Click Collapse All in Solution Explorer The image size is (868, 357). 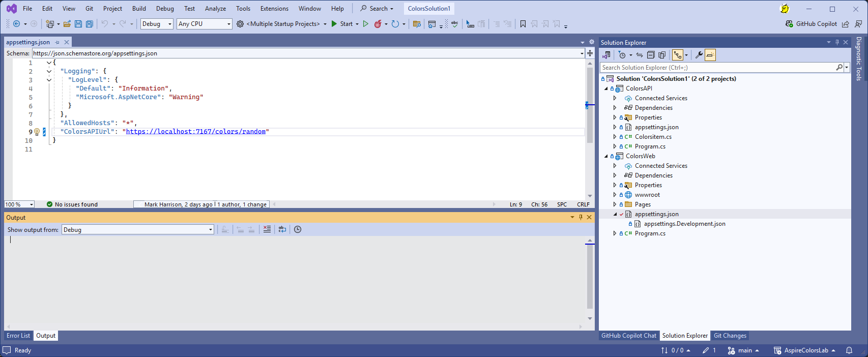(651, 55)
